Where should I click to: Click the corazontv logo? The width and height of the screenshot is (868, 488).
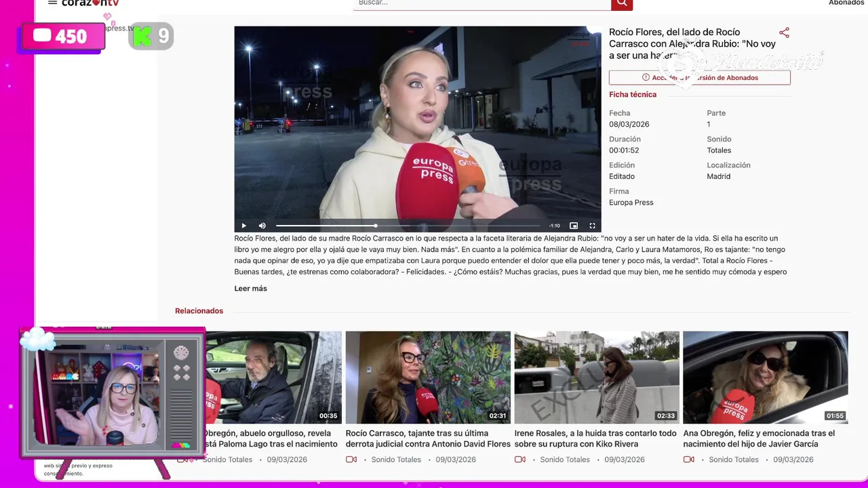[x=90, y=3]
